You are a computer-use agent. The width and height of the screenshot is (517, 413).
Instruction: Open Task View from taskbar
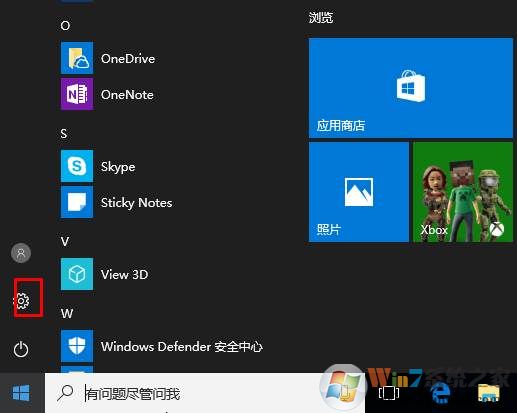point(389,393)
